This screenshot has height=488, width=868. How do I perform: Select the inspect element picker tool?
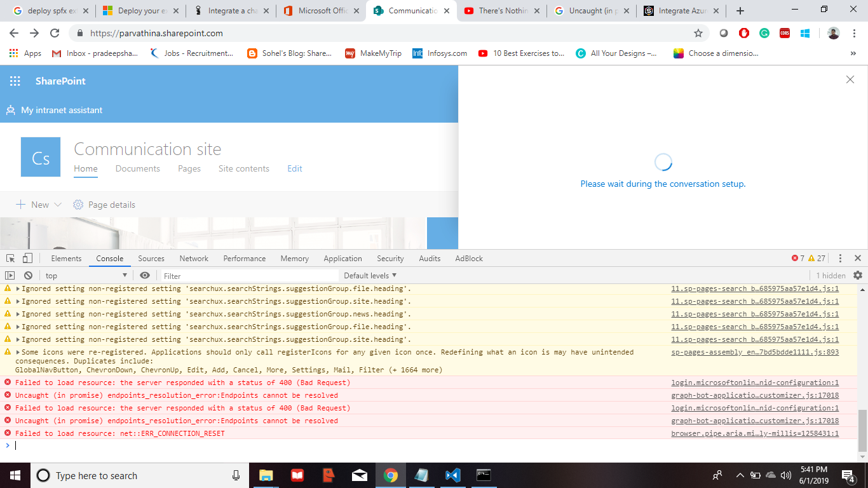(x=10, y=258)
